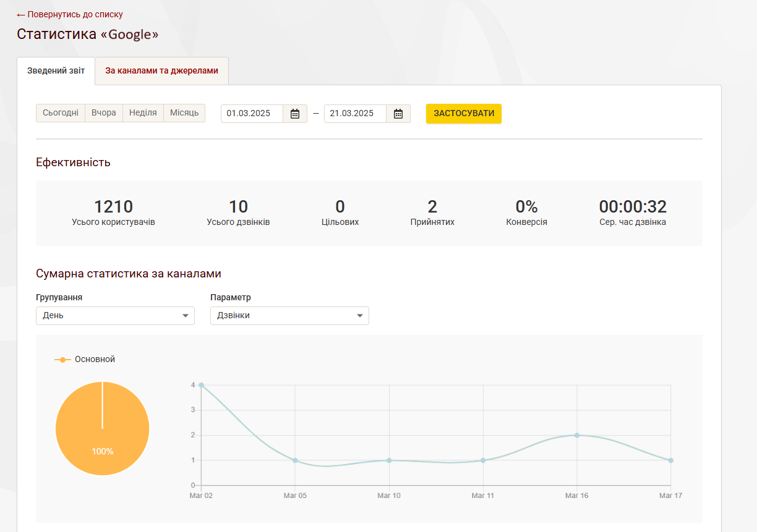Select the Mar 02 data point on chart
This screenshot has height=532, width=757.
(x=201, y=385)
